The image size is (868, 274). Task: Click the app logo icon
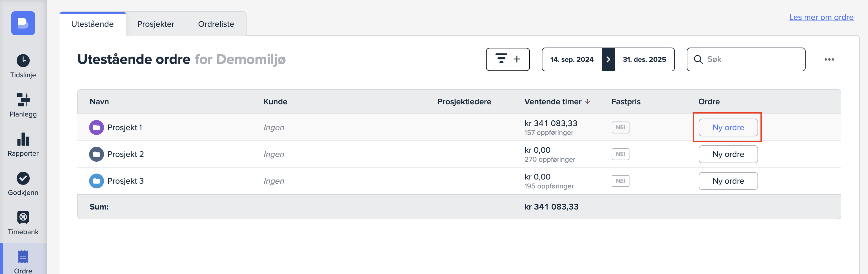click(23, 23)
